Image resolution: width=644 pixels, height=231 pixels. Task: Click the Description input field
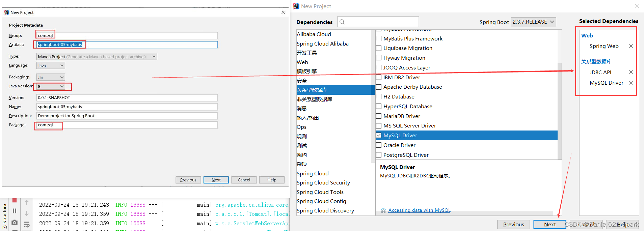127,116
